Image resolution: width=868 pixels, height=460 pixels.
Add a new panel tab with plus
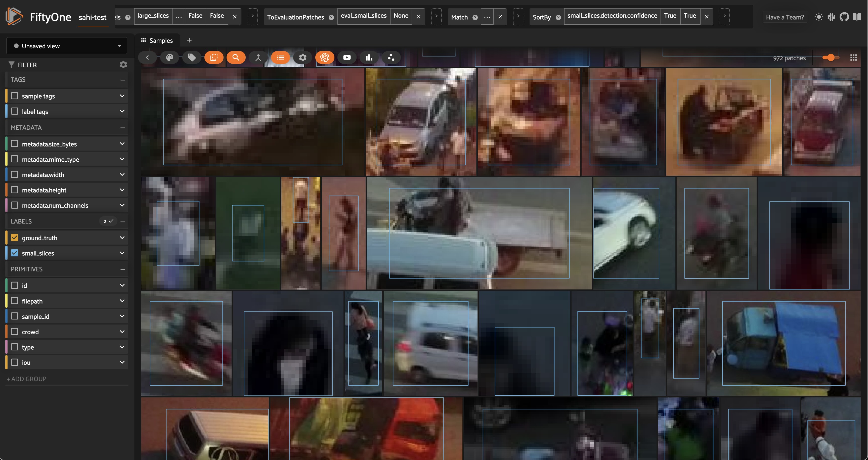point(189,40)
